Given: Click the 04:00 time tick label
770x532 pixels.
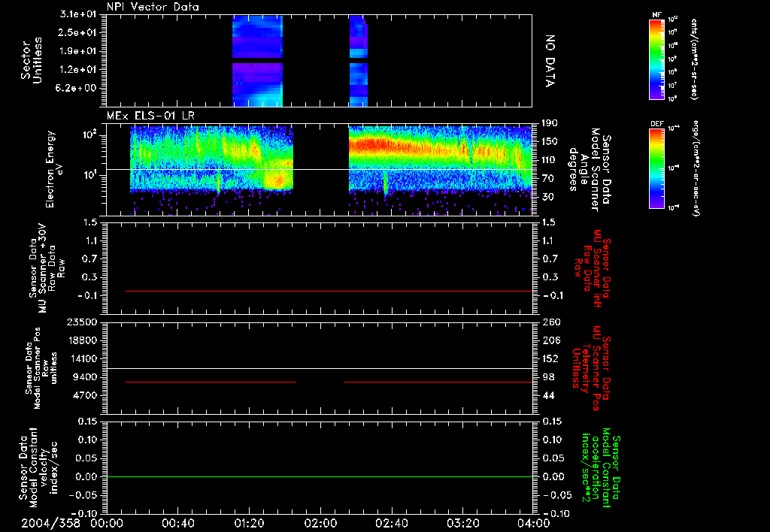Looking at the screenshot, I should pos(534,523).
